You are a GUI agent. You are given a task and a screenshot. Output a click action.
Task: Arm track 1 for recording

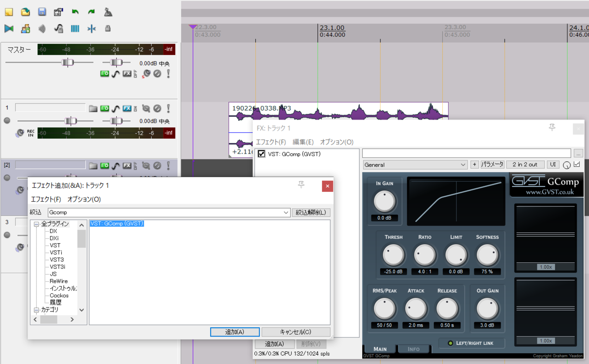7,121
